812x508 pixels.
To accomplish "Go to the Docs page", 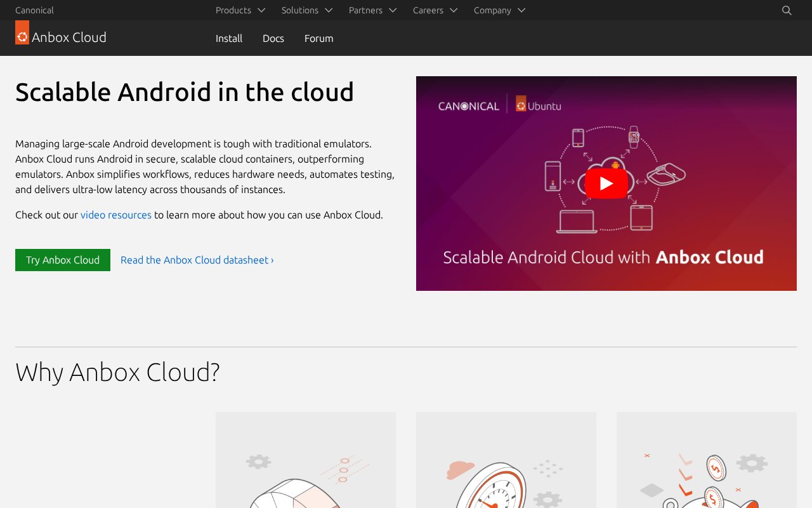I will point(273,38).
